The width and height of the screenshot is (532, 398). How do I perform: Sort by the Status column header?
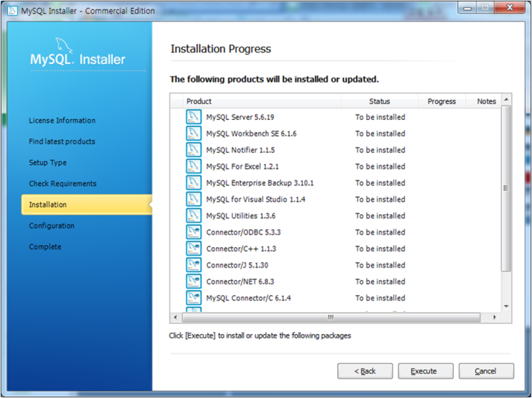380,101
